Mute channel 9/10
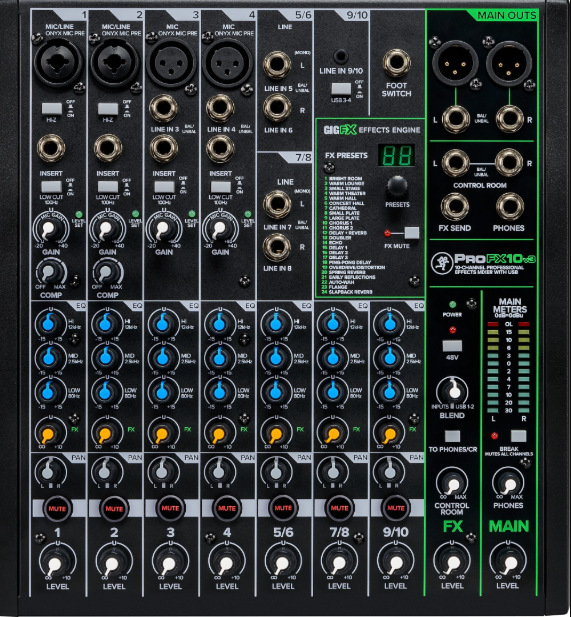Viewport: 571px width, 617px height. 395,508
